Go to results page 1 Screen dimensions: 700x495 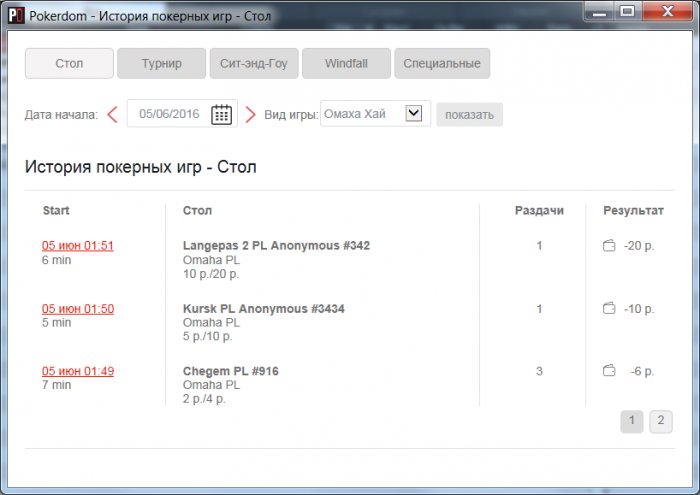pos(632,421)
